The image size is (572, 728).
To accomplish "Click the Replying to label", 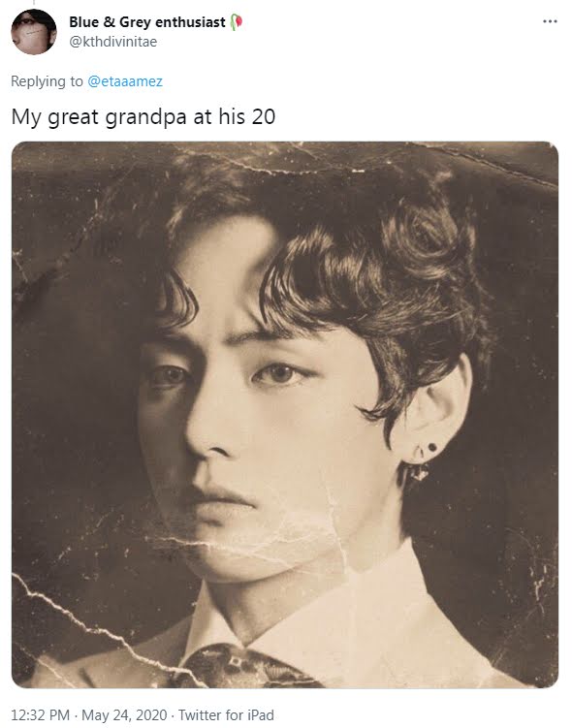I will pos(47,81).
